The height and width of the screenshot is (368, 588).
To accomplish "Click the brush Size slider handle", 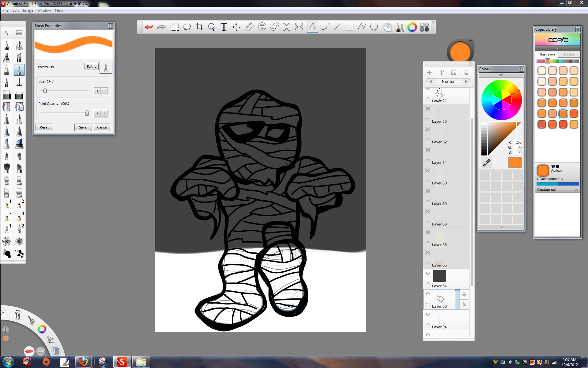I will point(45,91).
